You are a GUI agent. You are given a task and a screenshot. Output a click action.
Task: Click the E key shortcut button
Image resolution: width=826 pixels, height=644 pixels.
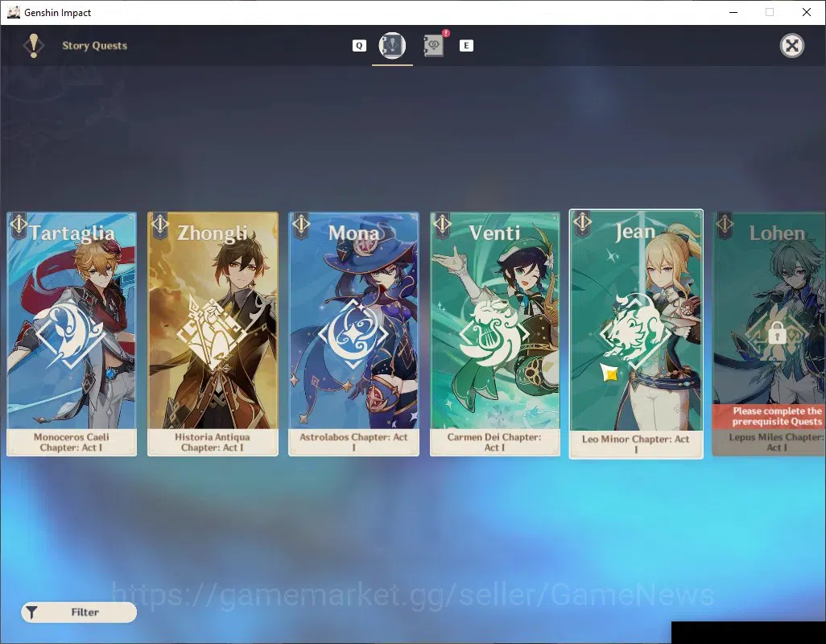[466, 46]
